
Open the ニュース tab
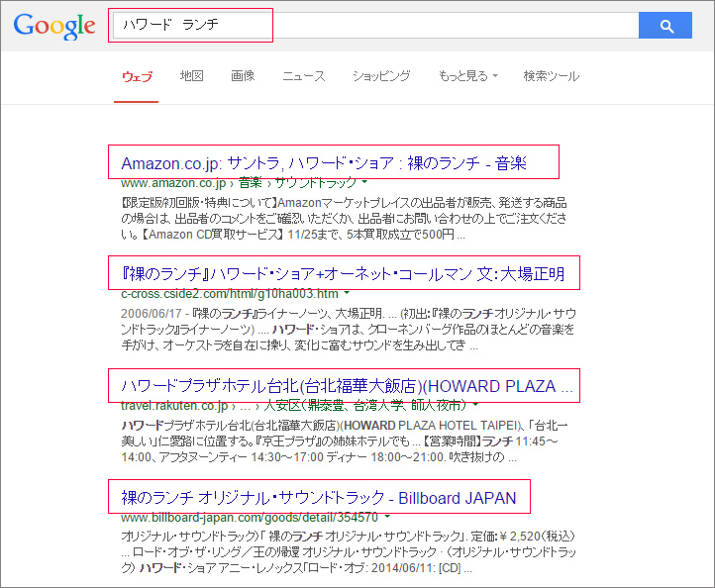pos(304,75)
